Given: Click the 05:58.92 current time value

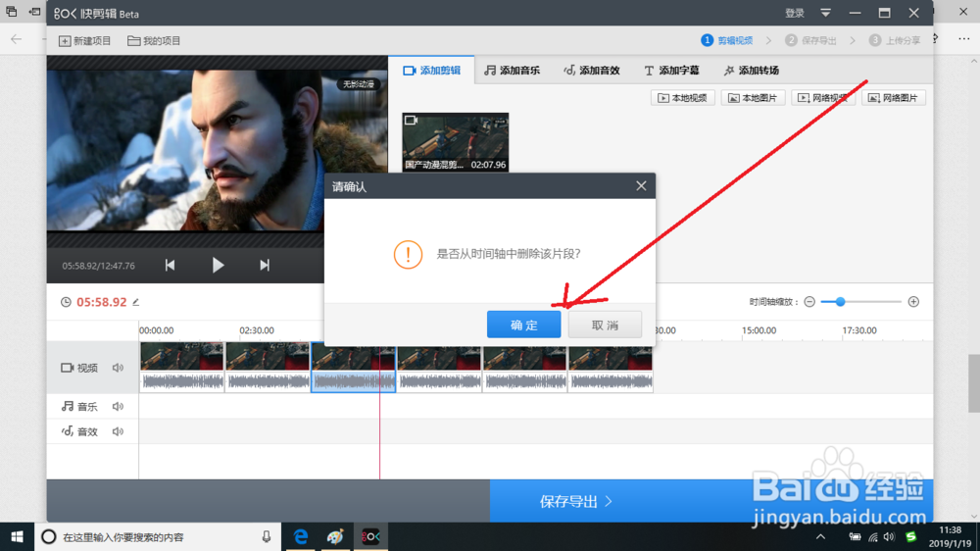Looking at the screenshot, I should (101, 302).
